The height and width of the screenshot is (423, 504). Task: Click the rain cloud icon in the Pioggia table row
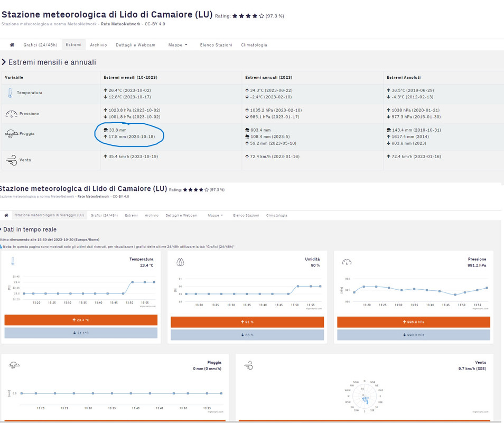[x=11, y=133]
